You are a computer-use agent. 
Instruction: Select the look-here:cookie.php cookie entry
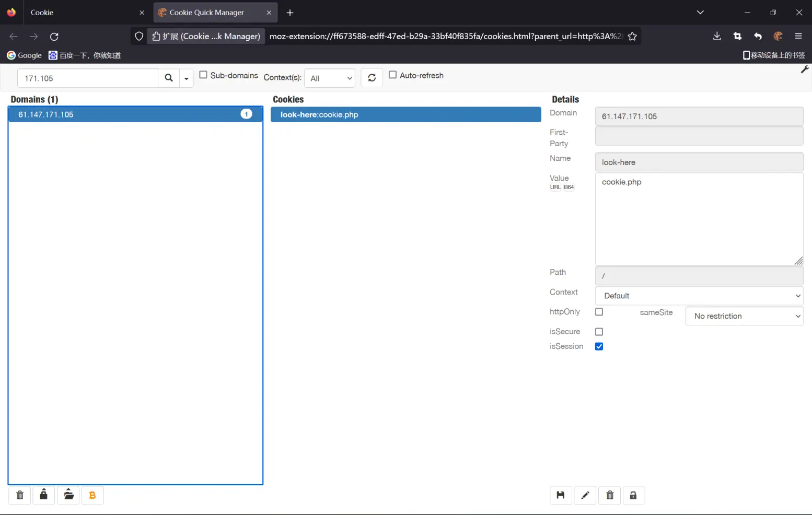pos(405,114)
